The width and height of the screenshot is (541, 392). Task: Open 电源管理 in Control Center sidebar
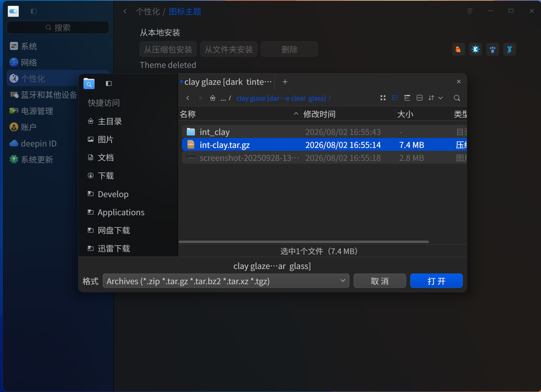tap(58, 111)
